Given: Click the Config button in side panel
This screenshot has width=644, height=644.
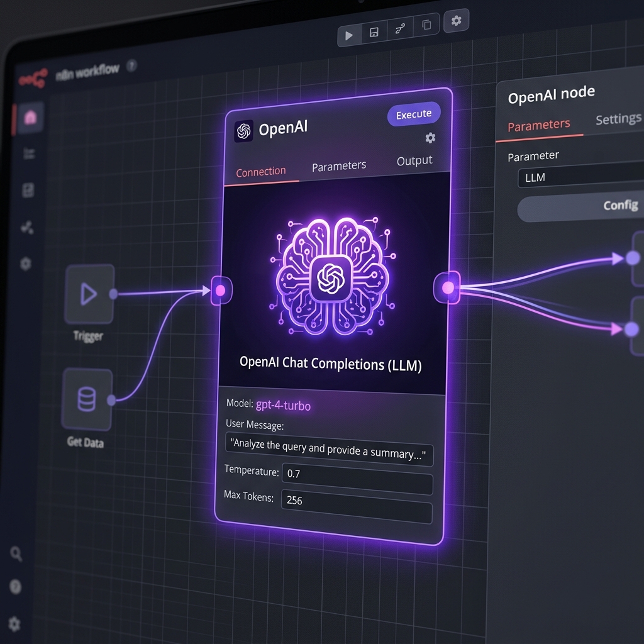Looking at the screenshot, I should click(x=580, y=207).
